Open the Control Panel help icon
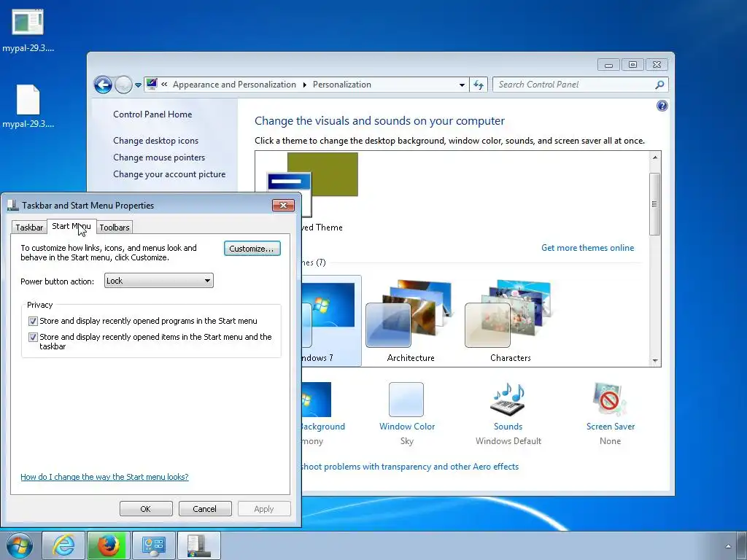The height and width of the screenshot is (560, 747). pos(662,106)
